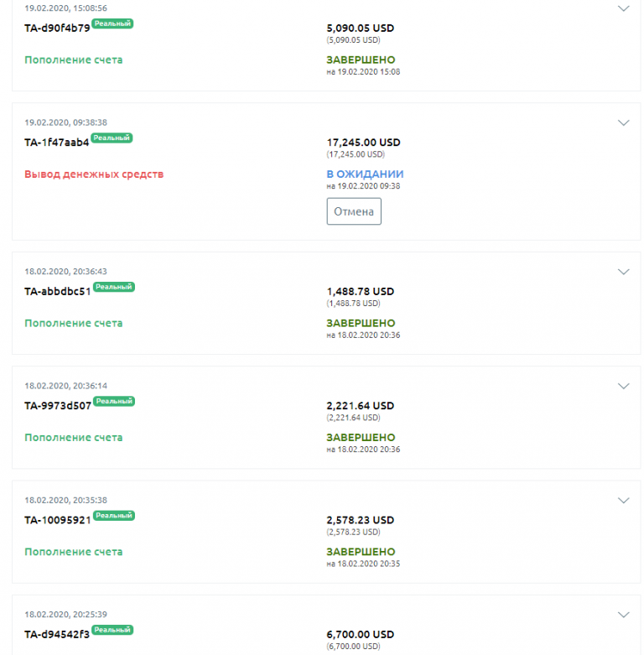Open account ID TA-1f47aab4
Image resolution: width=644 pixels, height=655 pixels.
click(x=57, y=143)
